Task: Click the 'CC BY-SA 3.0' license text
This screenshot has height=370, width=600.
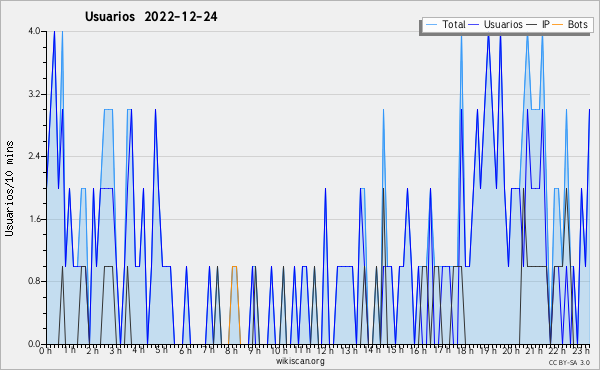Action: pos(569,363)
